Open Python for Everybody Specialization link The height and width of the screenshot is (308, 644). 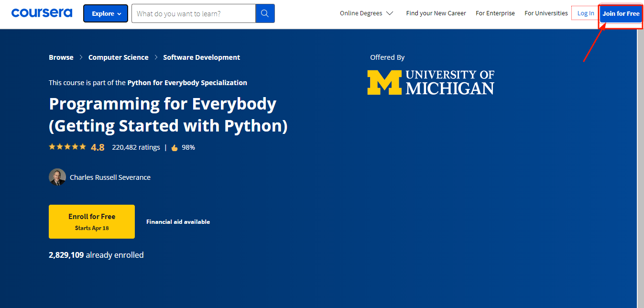pyautogui.click(x=187, y=83)
